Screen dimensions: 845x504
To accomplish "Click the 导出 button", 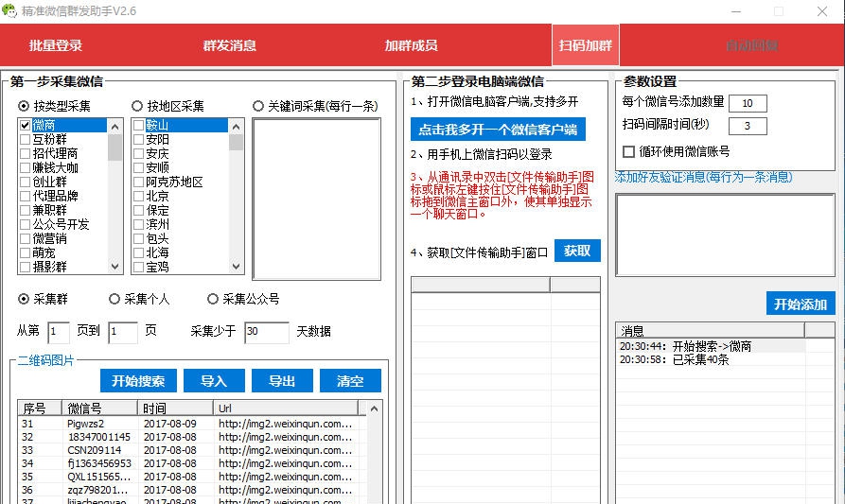I will [282, 381].
